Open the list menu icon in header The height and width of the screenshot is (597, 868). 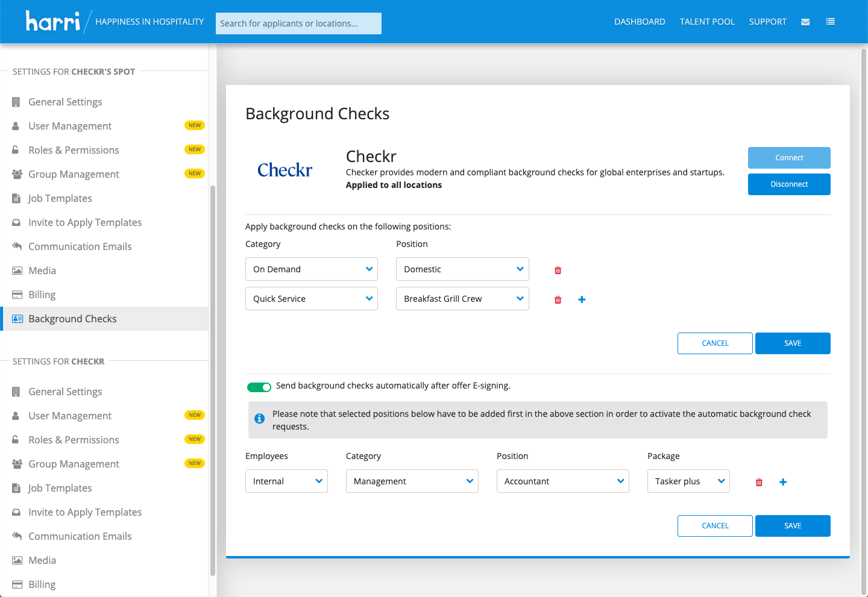pos(831,22)
